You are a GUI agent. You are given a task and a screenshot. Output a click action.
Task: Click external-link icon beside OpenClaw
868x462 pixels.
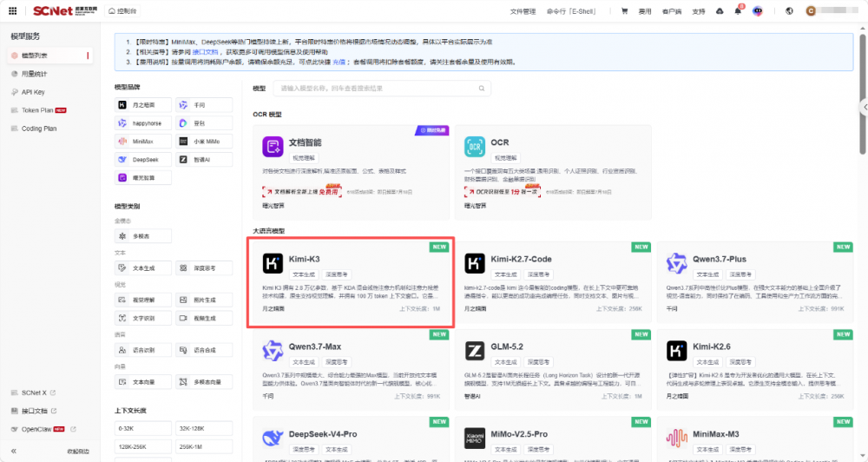tap(73, 429)
